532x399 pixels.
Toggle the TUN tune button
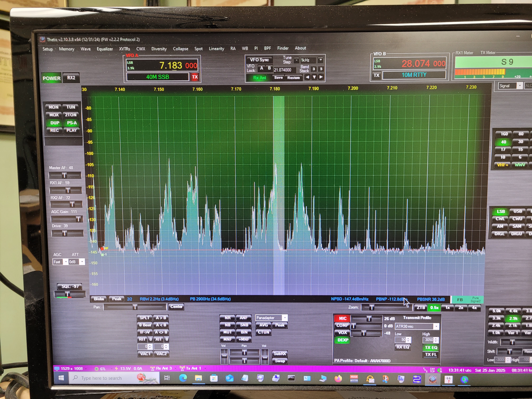coord(71,107)
